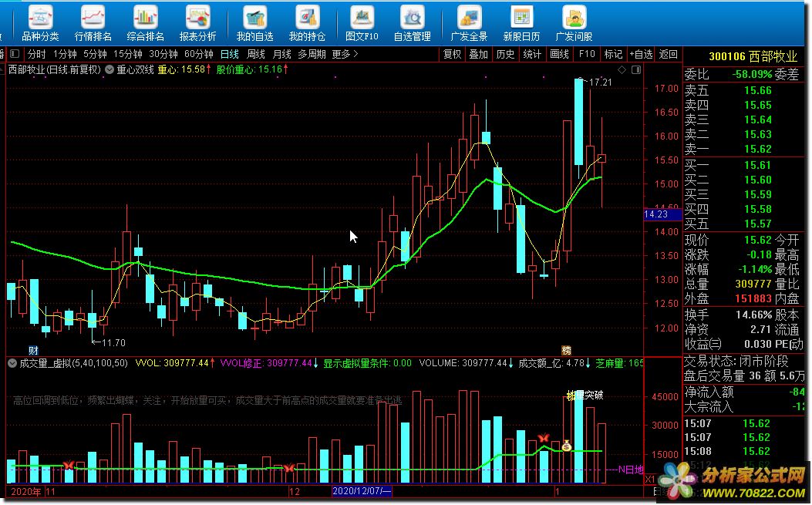
Task: Click 买五 price 15.57
Action: tap(757, 224)
